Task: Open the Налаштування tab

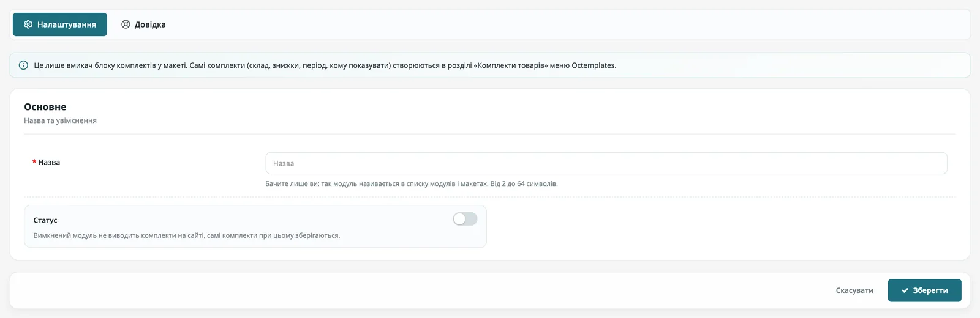Action: click(60, 24)
